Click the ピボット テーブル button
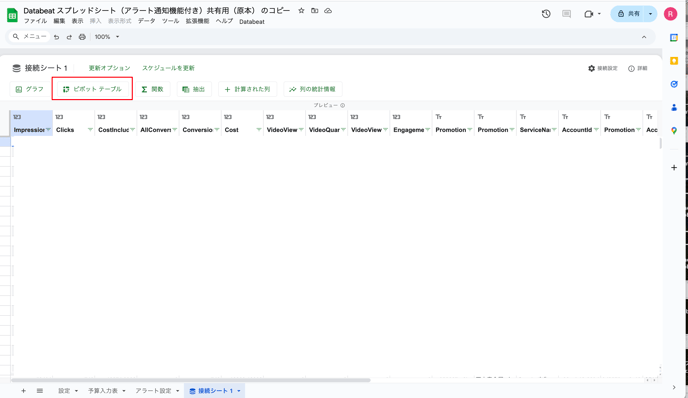 (93, 89)
